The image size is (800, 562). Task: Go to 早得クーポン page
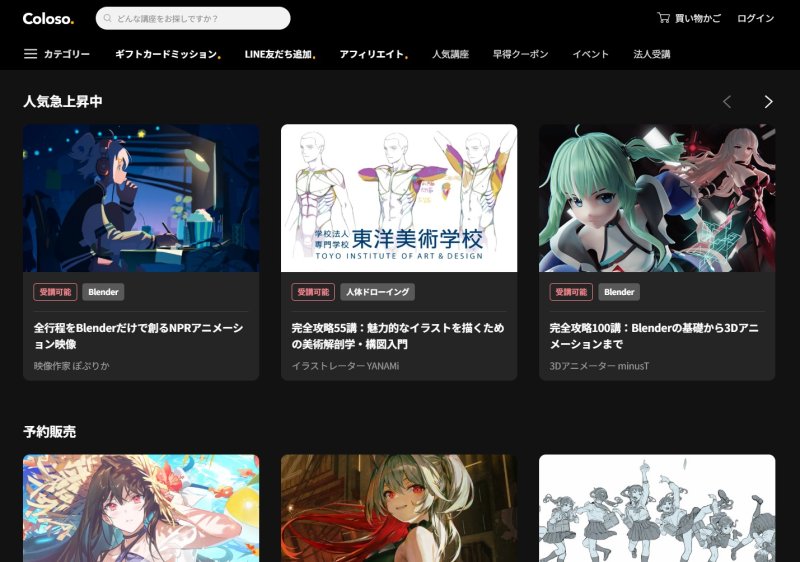click(520, 54)
